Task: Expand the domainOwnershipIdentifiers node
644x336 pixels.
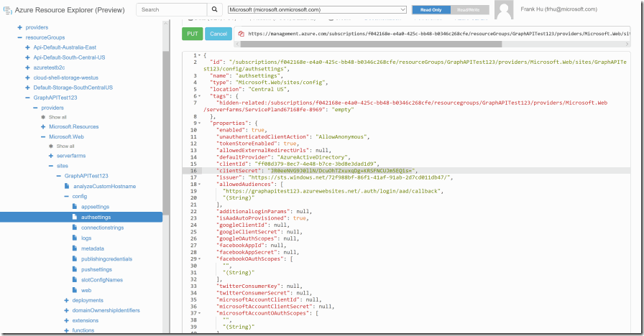Action: pos(67,310)
